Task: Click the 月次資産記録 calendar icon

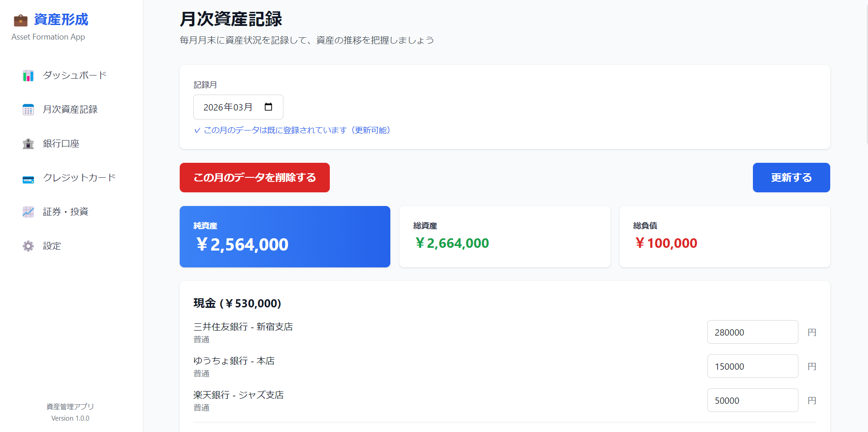Action: (x=28, y=109)
